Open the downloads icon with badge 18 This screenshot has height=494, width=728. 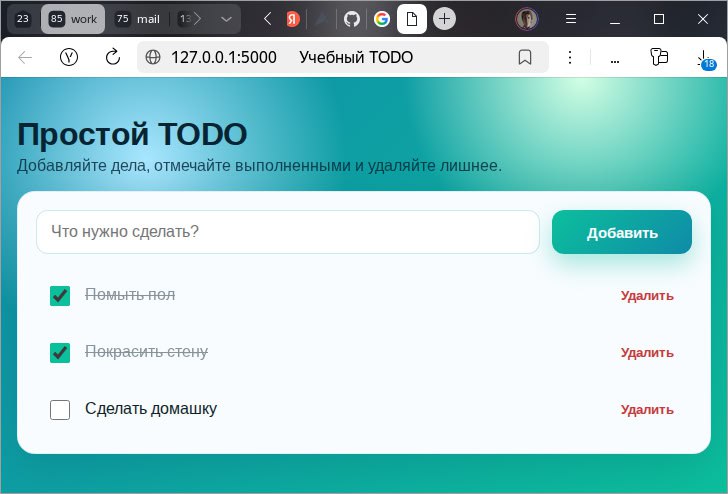coord(704,59)
